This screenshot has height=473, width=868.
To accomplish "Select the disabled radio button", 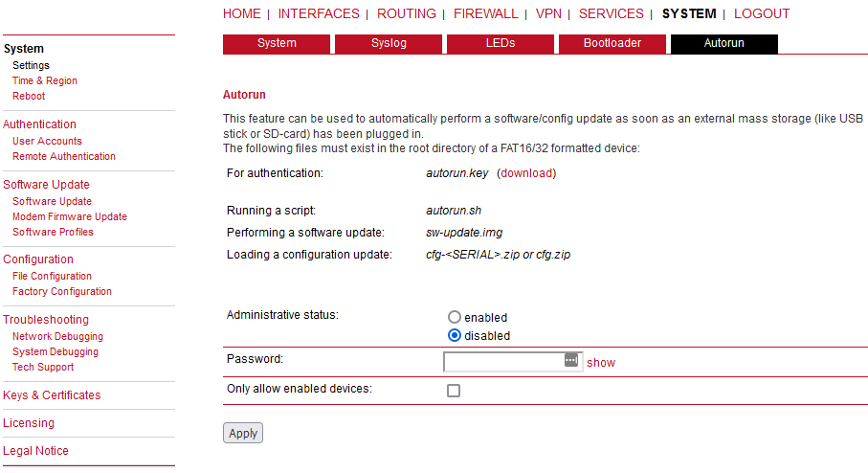I will click(x=454, y=335).
